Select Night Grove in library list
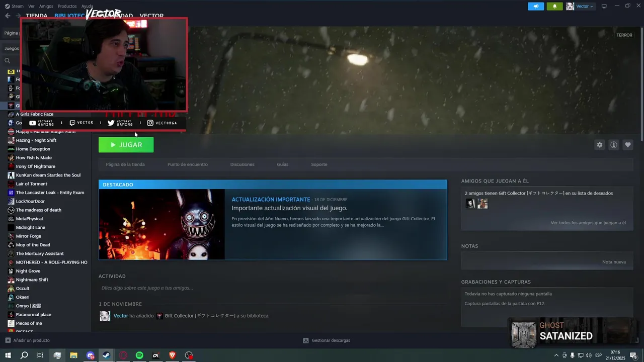Screen dimensions: 644x362 (x=28, y=271)
